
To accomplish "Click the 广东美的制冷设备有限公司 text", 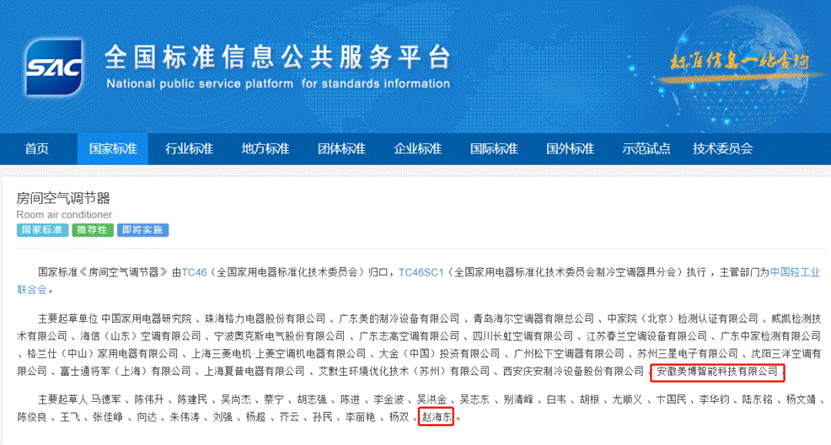I will coord(399,318).
